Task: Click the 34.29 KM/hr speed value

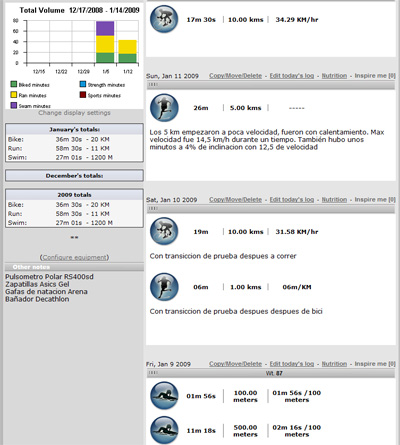Action: (x=297, y=20)
